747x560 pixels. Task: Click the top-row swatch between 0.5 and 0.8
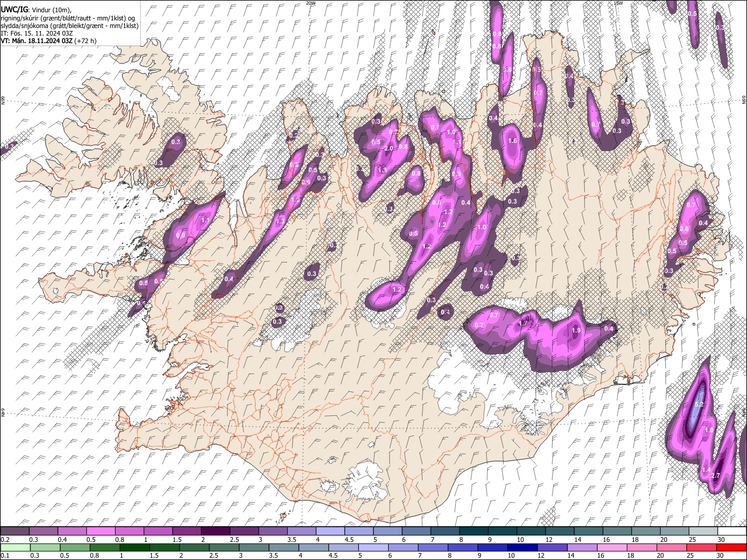100,531
